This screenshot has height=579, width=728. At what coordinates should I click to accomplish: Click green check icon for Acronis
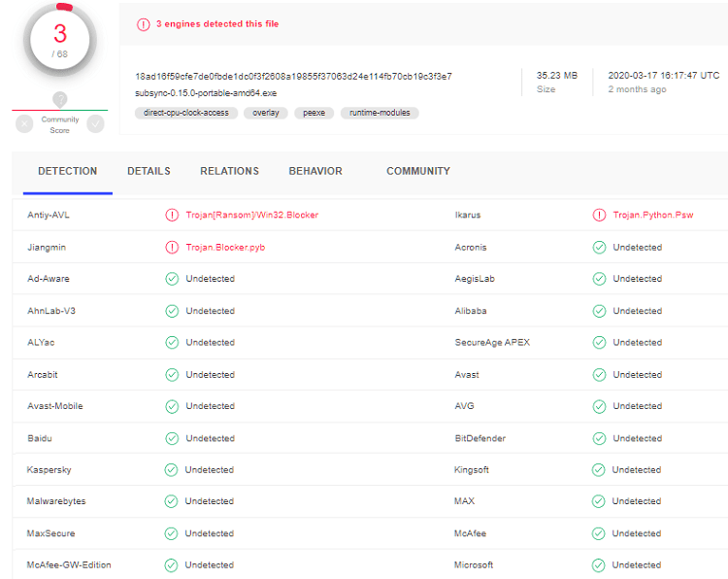(599, 247)
